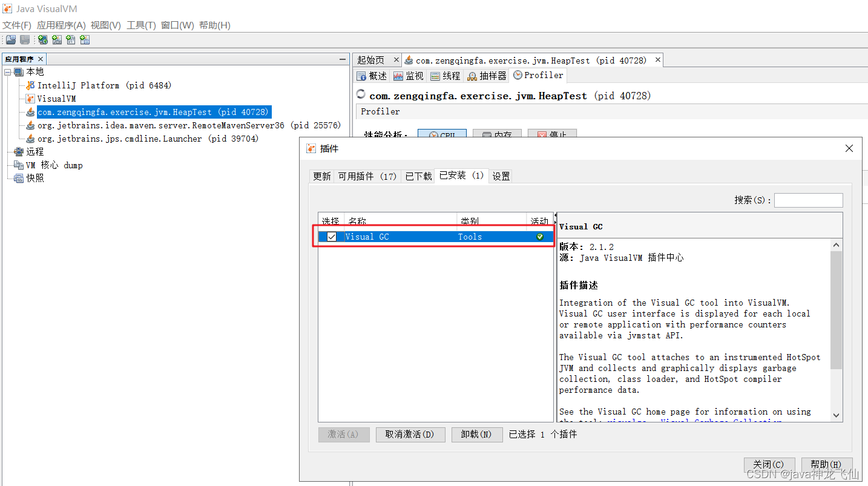The width and height of the screenshot is (868, 486).
Task: Switch to the 起始页 tab
Action: point(370,60)
